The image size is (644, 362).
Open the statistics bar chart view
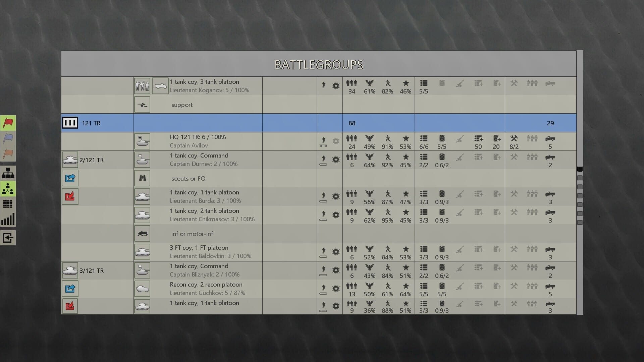[x=7, y=220]
